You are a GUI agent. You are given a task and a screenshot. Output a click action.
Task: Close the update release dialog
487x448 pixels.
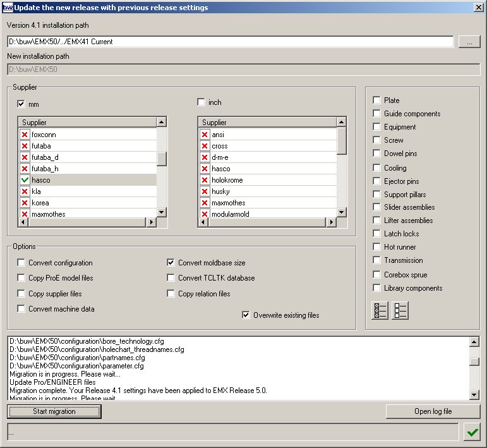pyautogui.click(x=479, y=8)
